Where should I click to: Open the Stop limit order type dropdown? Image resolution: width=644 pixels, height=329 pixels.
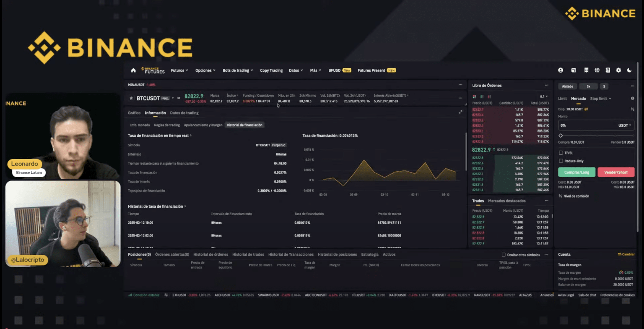click(600, 98)
